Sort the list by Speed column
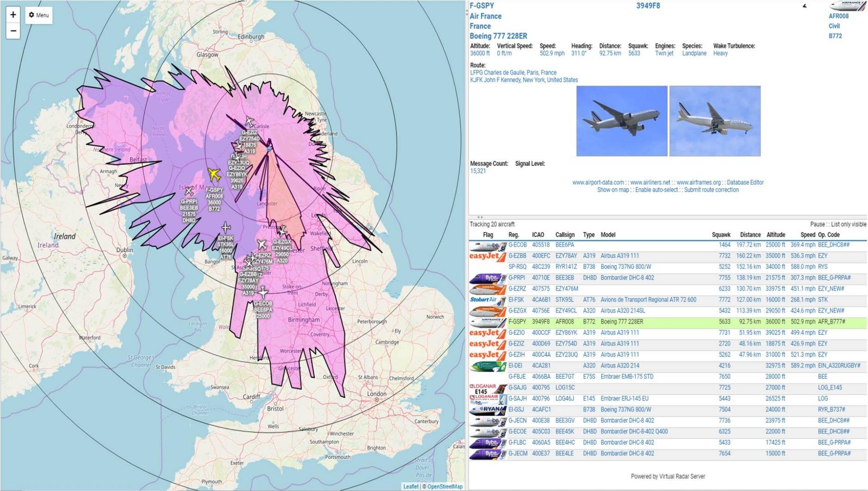The width and height of the screenshot is (868, 491). coord(808,235)
